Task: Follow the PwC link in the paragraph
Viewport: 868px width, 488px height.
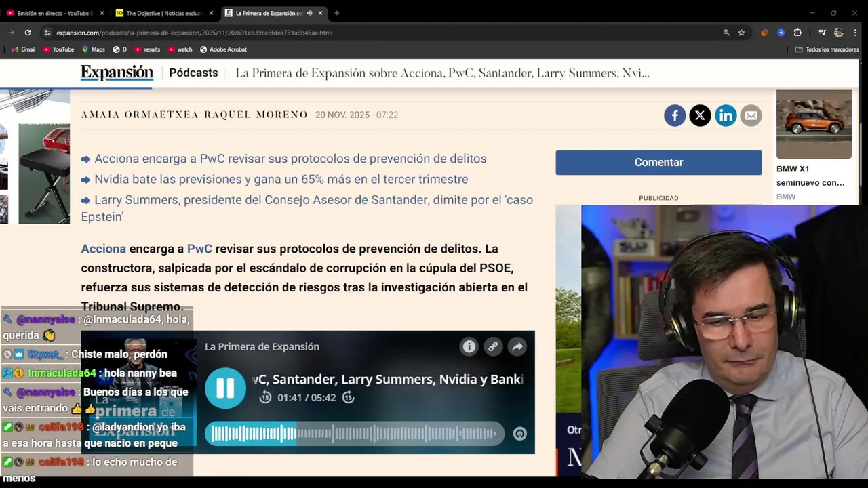Action: coord(199,249)
